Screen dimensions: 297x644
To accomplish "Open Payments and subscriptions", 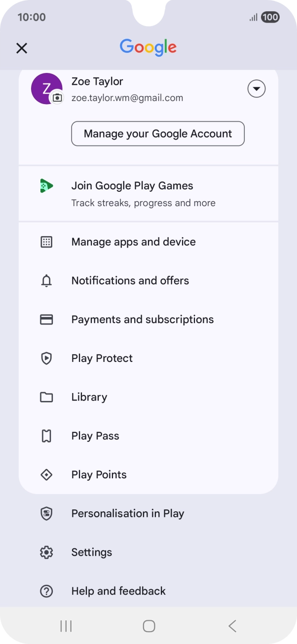I will click(142, 320).
